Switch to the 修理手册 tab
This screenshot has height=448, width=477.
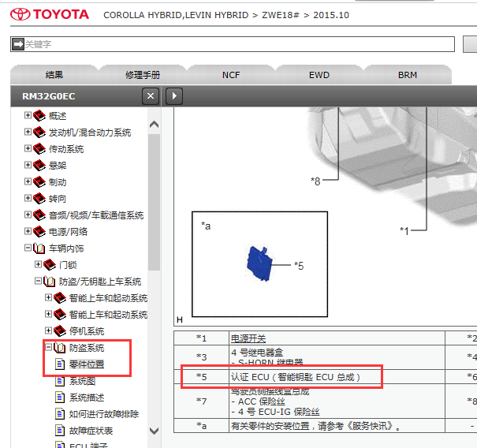click(143, 75)
